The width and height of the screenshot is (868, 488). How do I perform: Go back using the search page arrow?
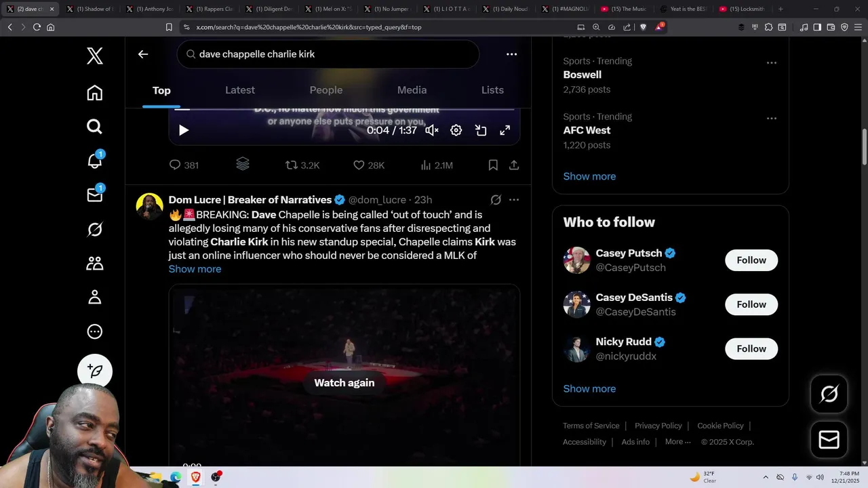coord(143,54)
